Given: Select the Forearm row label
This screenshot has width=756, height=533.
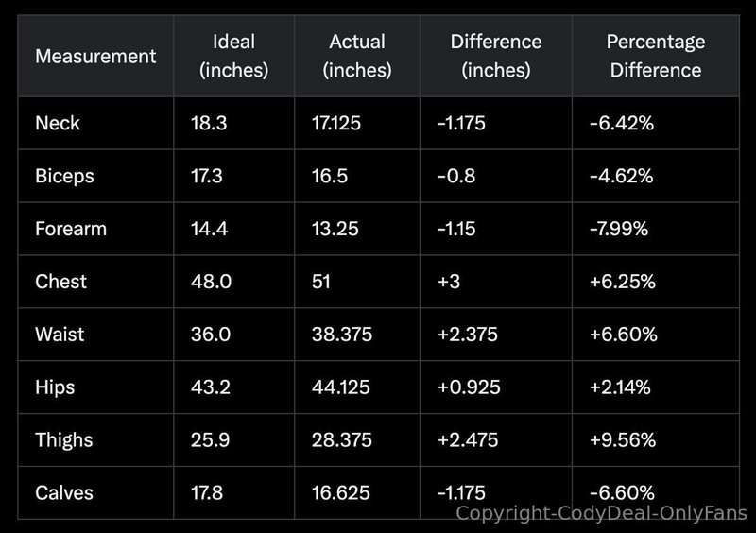Looking at the screenshot, I should 71,229.
